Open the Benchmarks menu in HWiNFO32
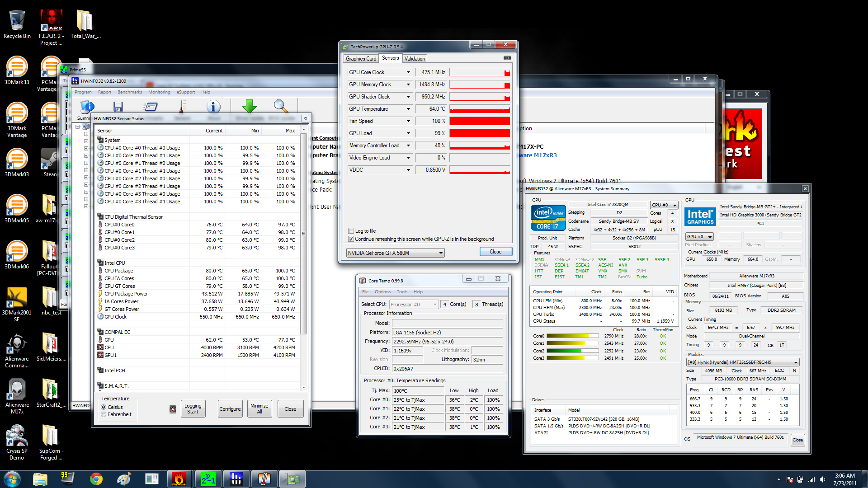868x488 pixels. click(129, 92)
